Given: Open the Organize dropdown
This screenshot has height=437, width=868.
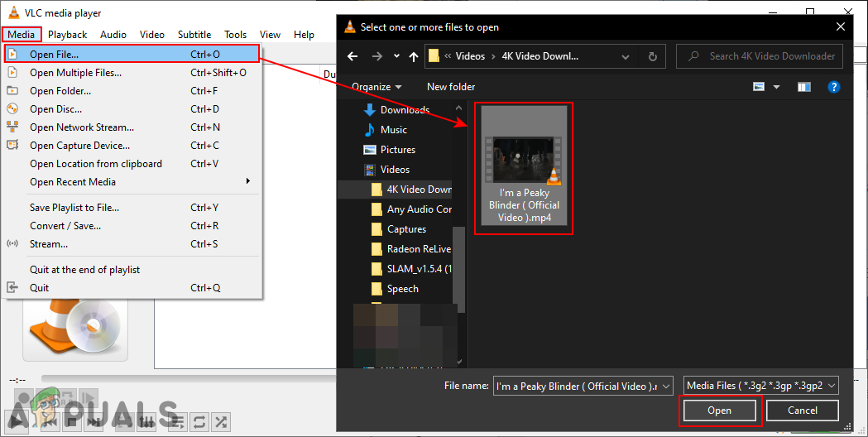Looking at the screenshot, I should click(377, 87).
